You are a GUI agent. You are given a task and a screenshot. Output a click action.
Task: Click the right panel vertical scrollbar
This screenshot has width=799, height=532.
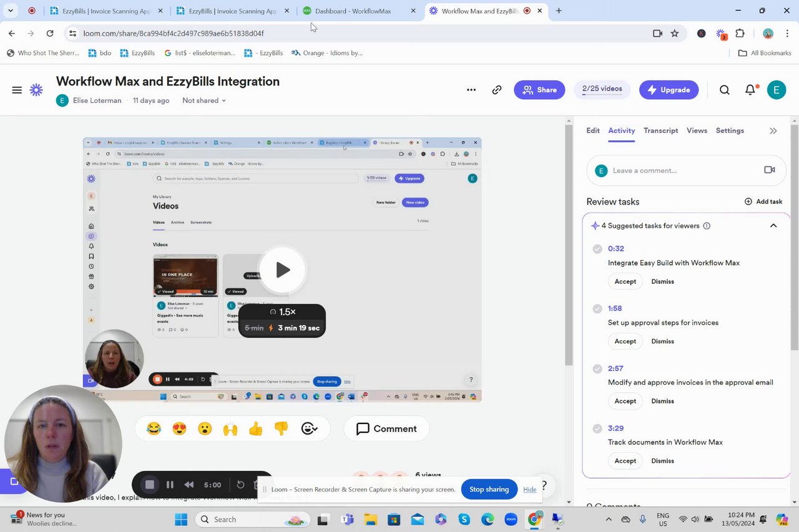click(794, 237)
